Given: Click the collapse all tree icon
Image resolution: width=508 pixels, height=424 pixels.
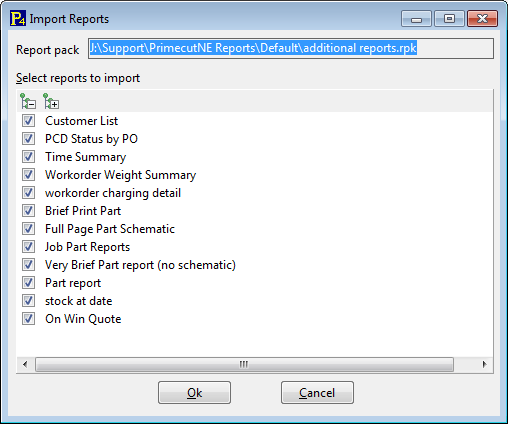Looking at the screenshot, I should tap(28, 101).
